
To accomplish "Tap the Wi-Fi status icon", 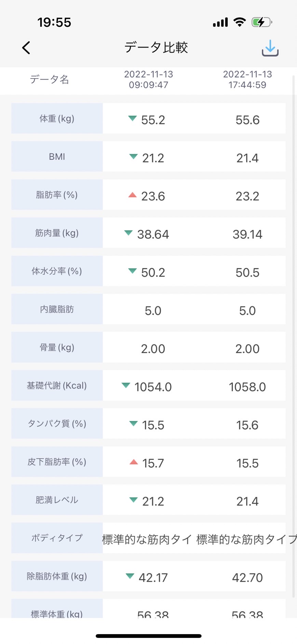I will (240, 22).
